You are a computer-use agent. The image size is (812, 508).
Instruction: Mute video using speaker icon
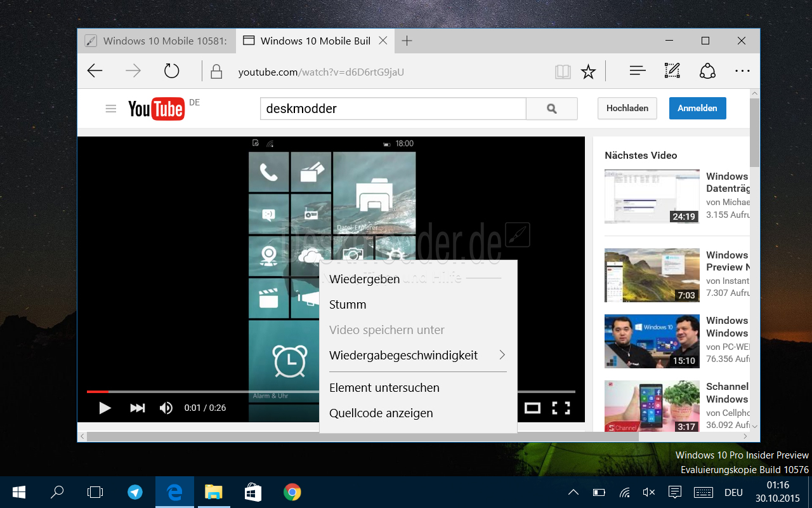[x=166, y=408]
